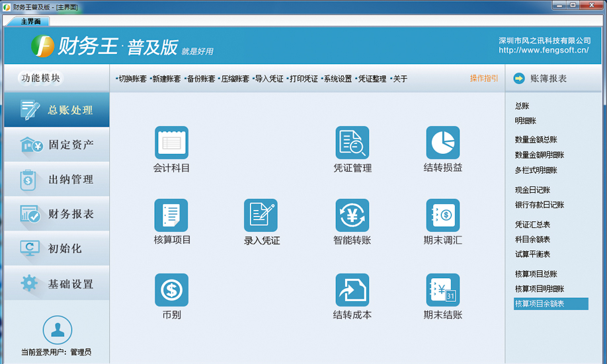The width and height of the screenshot is (607, 364).
Task: Minimize the 财务王普及版 window
Action: click(x=559, y=5)
